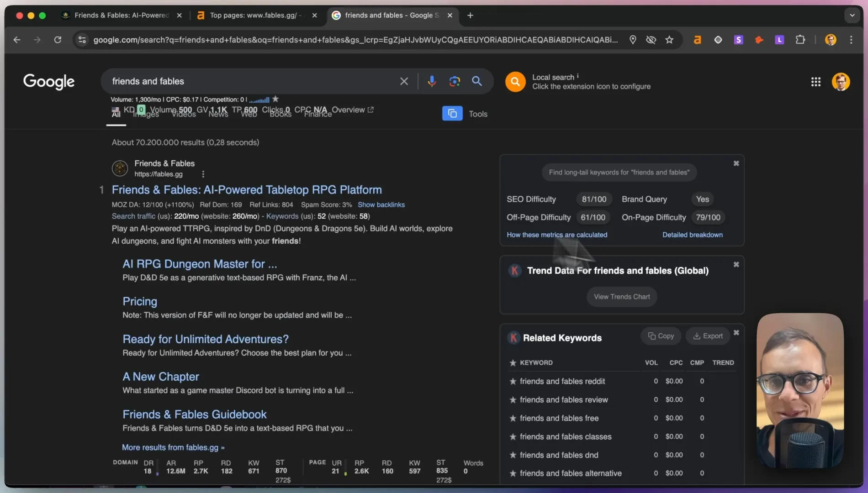Open the Extensions puzzle icon

pos(800,40)
